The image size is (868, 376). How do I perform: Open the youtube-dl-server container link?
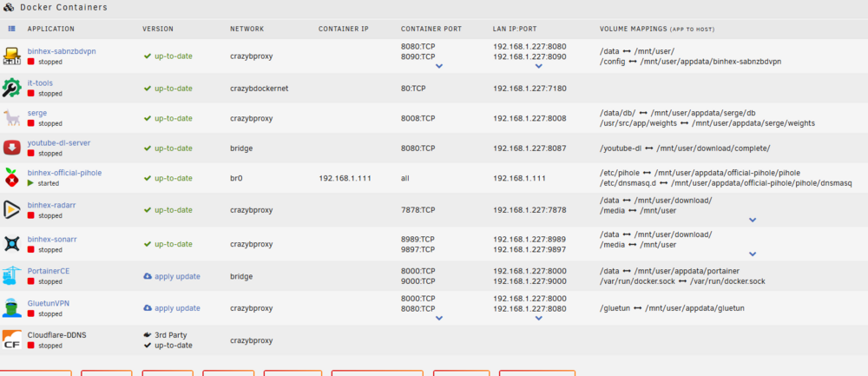point(59,143)
